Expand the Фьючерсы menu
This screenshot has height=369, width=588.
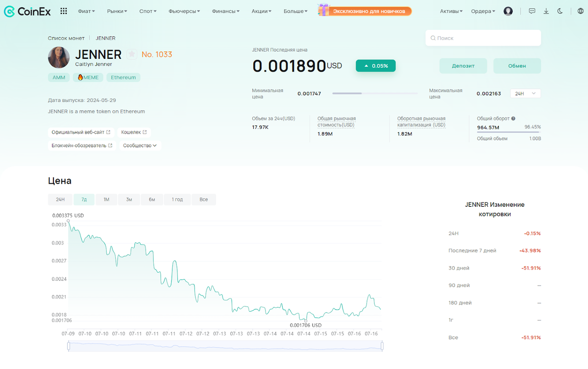(x=185, y=11)
